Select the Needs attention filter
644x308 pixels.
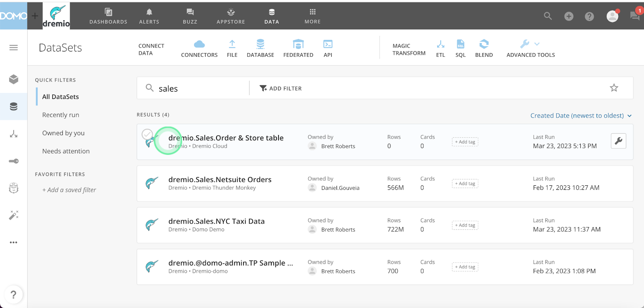pos(66,151)
